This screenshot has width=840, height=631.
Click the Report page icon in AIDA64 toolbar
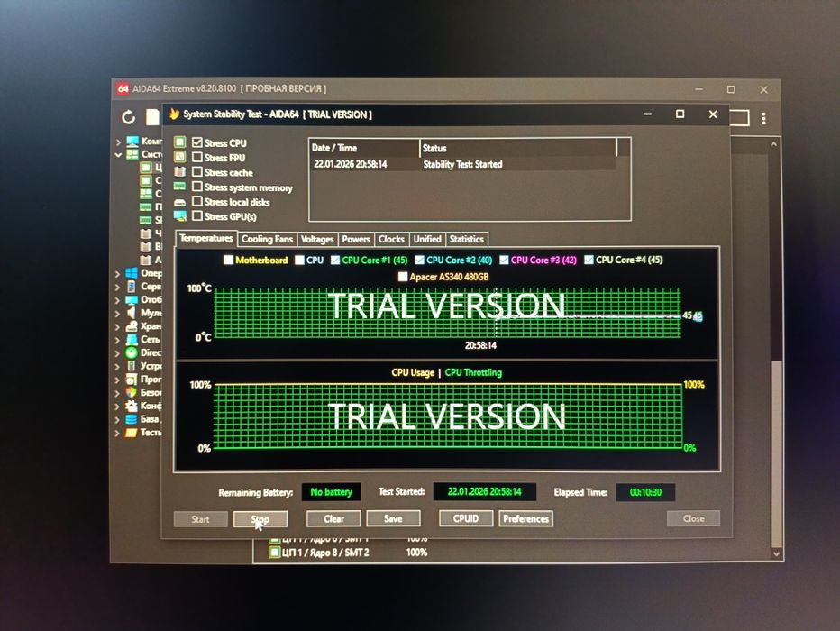pyautogui.click(x=152, y=117)
